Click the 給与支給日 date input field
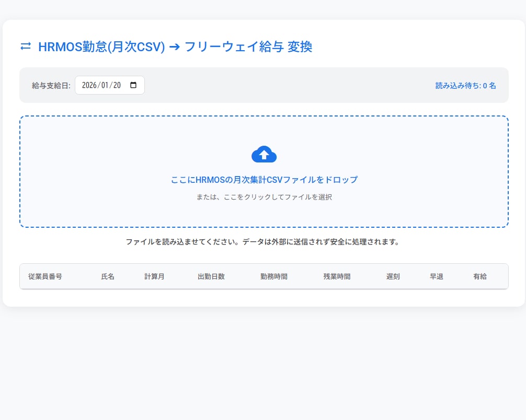The width and height of the screenshot is (526, 420). [110, 85]
